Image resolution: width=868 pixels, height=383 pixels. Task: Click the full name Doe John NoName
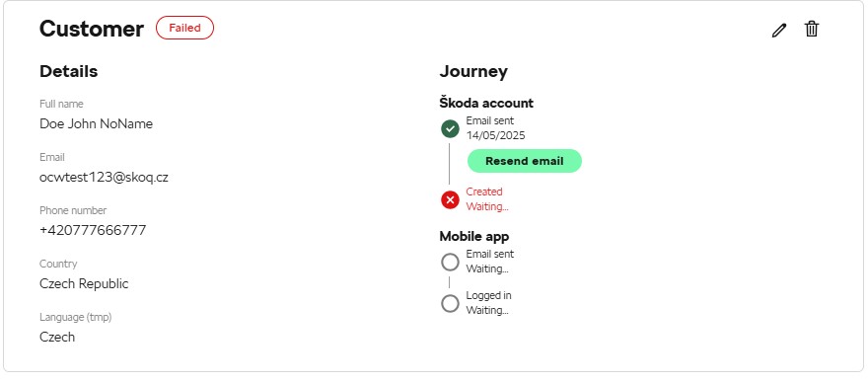(x=96, y=123)
